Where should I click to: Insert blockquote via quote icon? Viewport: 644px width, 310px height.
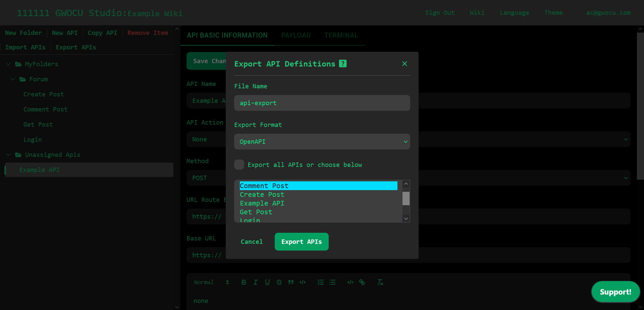pyautogui.click(x=291, y=282)
